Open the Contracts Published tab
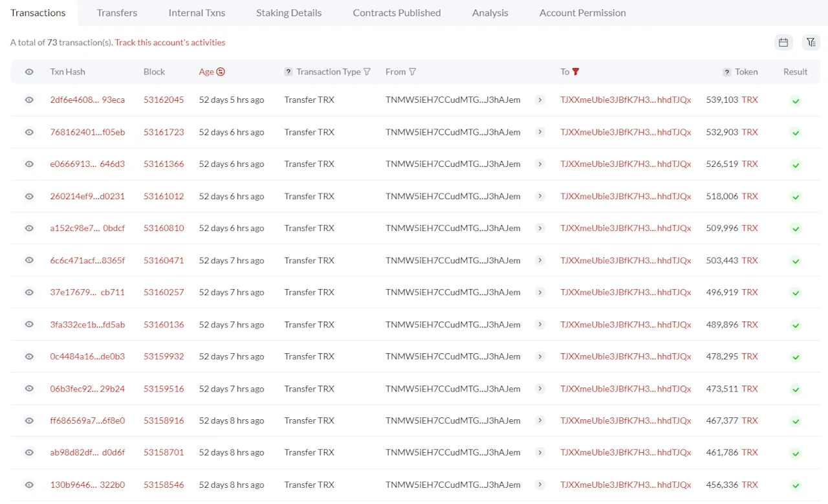Image resolution: width=828 pixels, height=504 pixels. pos(397,13)
